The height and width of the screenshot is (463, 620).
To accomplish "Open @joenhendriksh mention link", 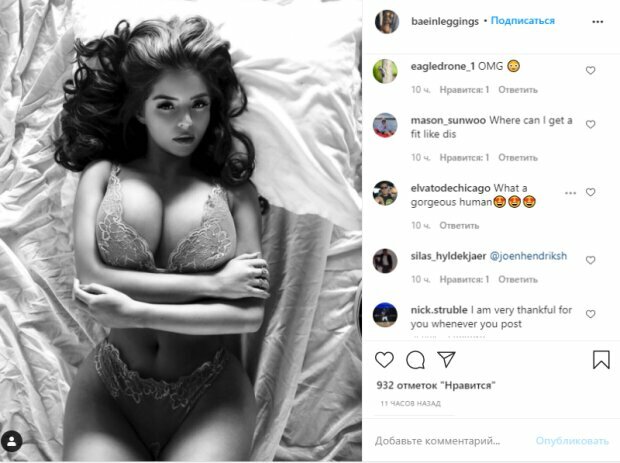I will point(528,256).
